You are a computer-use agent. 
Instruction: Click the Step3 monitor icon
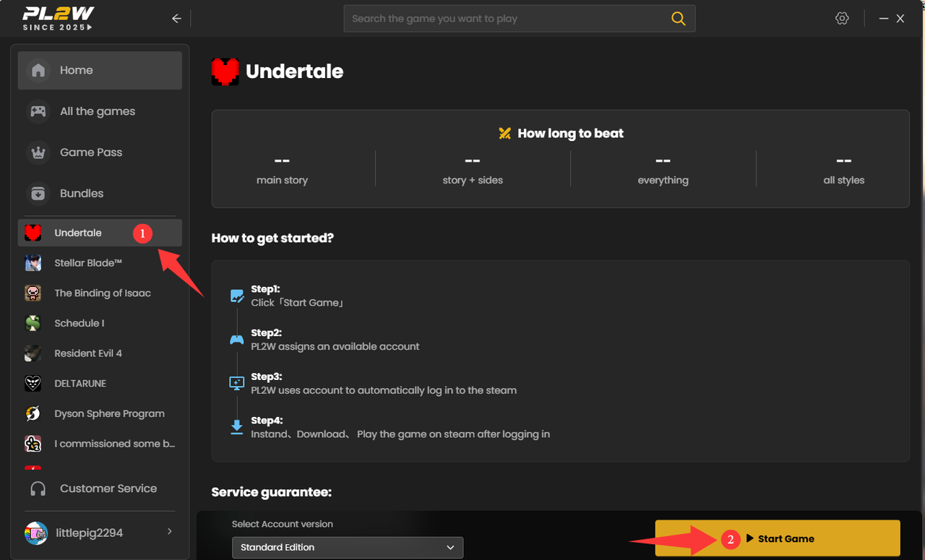236,384
